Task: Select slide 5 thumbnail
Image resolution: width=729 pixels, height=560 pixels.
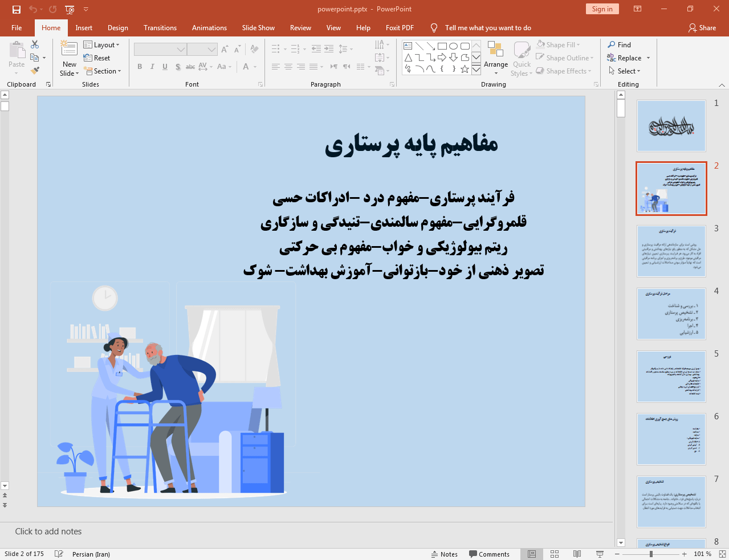Action: (671, 377)
